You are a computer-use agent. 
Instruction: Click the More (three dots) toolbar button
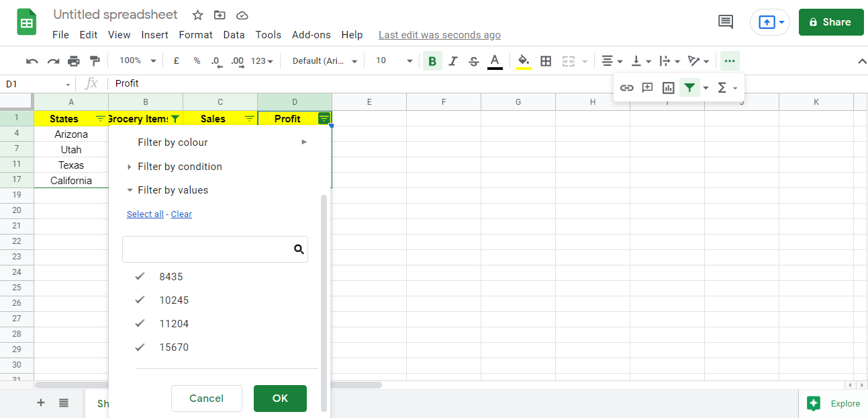(x=730, y=61)
